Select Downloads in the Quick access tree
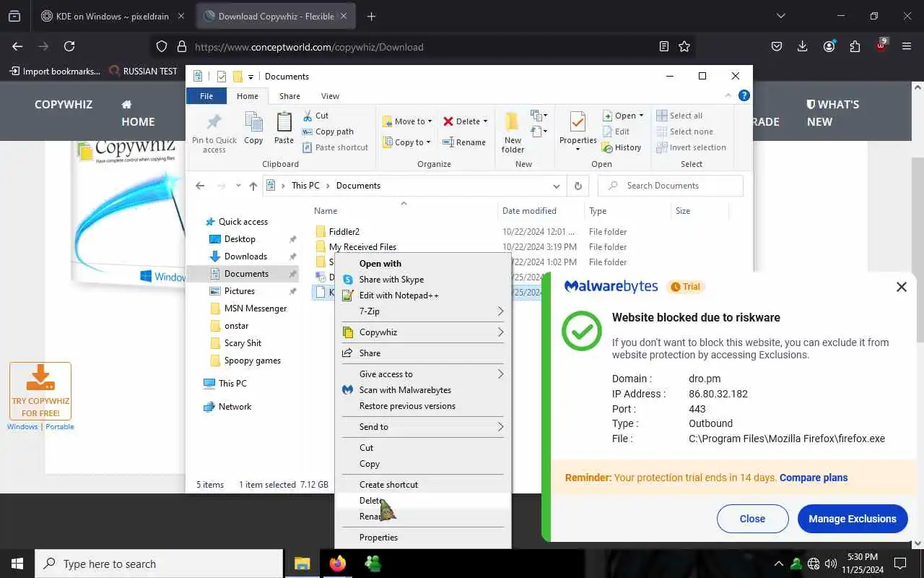This screenshot has width=924, height=578. [x=245, y=256]
